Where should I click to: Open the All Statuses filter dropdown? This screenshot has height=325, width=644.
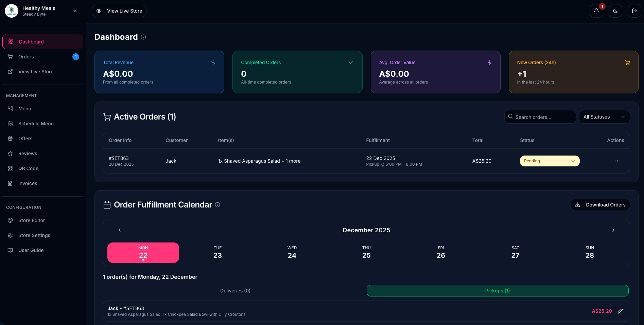[x=604, y=117]
